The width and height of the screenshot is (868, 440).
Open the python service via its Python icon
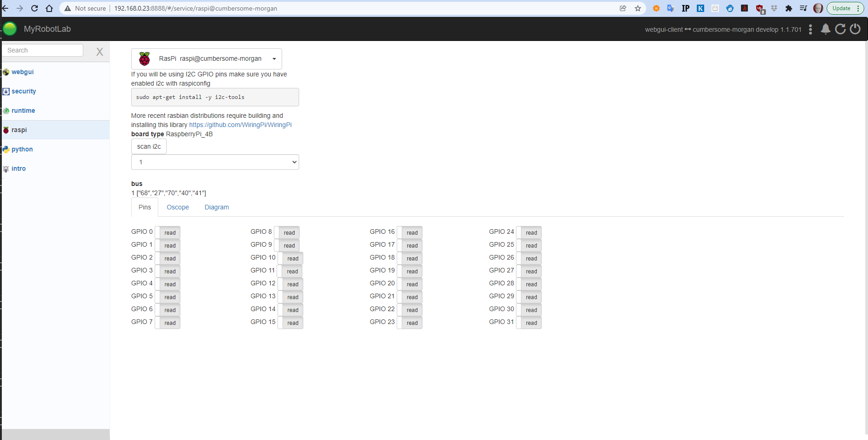tap(6, 149)
